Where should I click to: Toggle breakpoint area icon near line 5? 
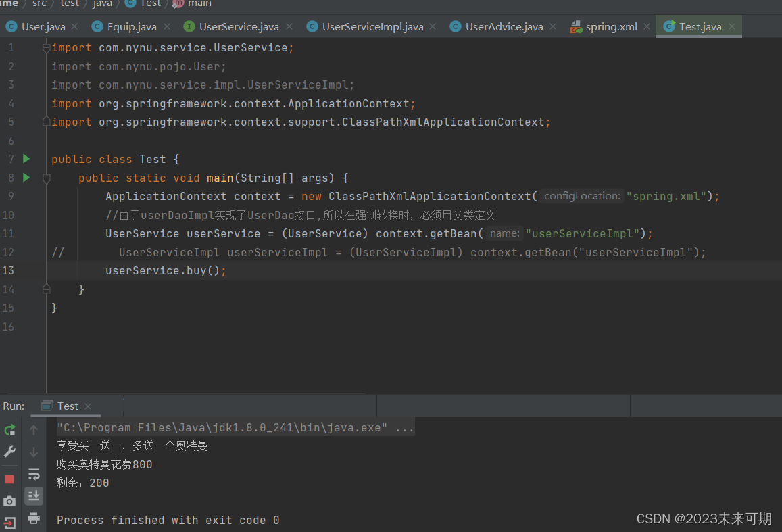(x=46, y=122)
